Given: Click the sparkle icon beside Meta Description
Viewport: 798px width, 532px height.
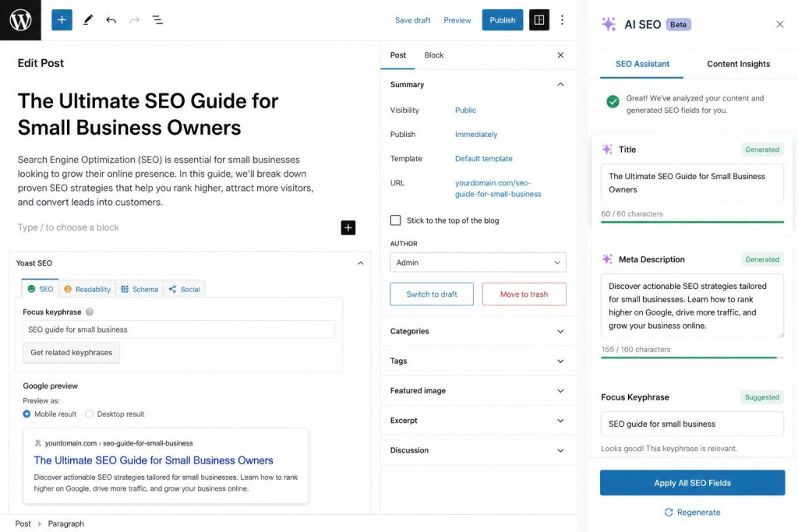Looking at the screenshot, I should pos(607,259).
